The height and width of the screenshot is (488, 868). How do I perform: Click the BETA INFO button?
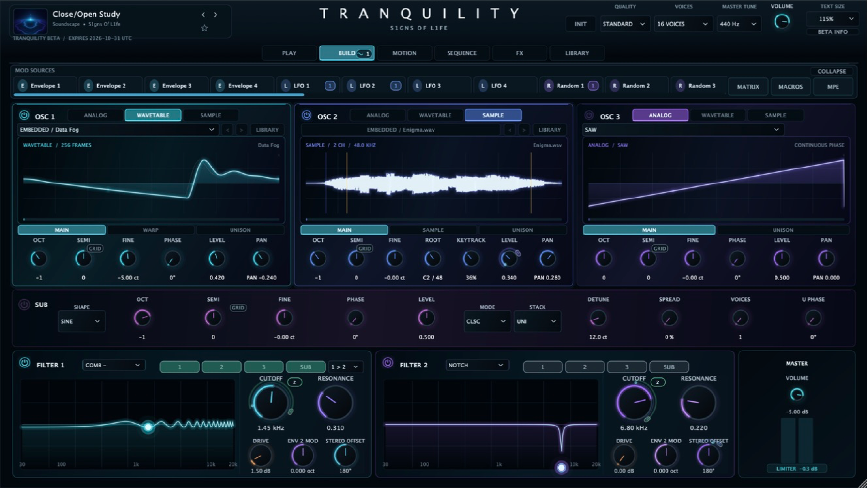pos(832,32)
